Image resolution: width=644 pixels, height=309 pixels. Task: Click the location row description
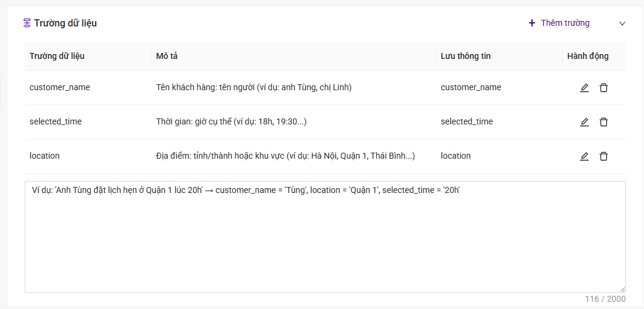click(x=285, y=156)
